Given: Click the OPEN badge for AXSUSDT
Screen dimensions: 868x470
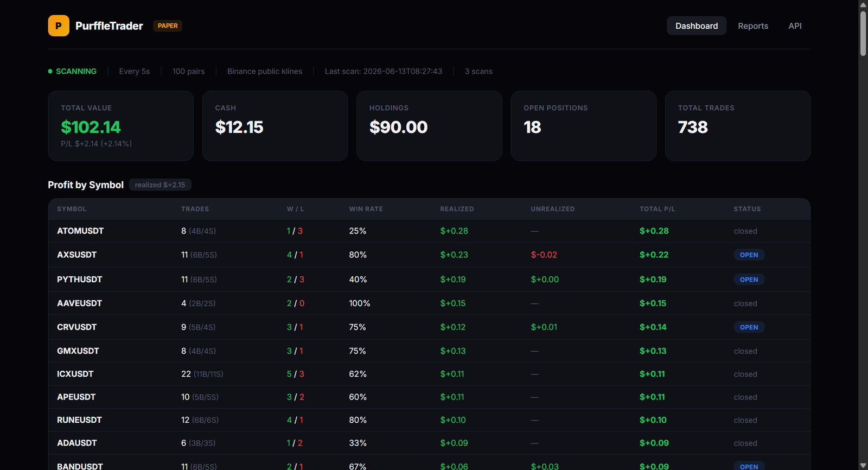Looking at the screenshot, I should coord(749,255).
